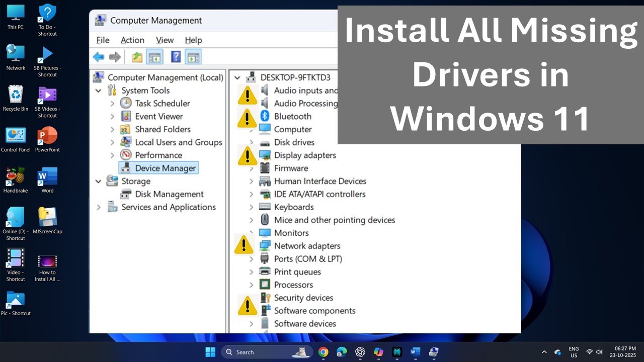Image resolution: width=644 pixels, height=362 pixels.
Task: Select the Bluetooth device category
Action: click(x=292, y=116)
